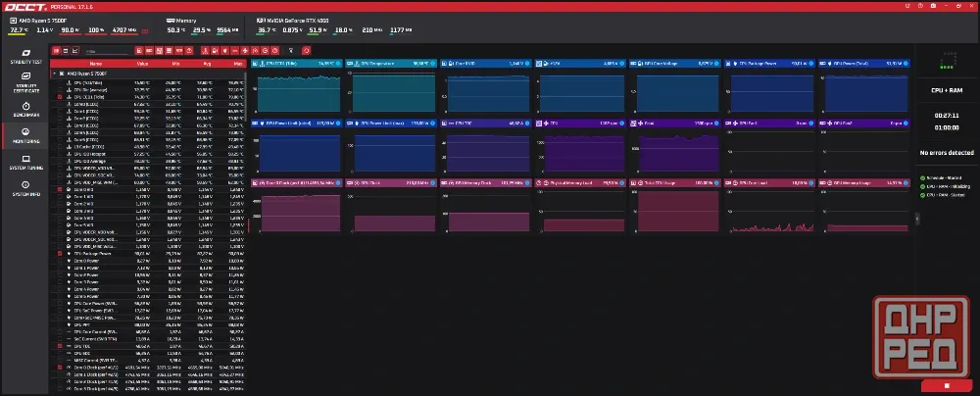Click the blue dot on the GPU Memory Usage graph
Image resolution: width=980 pixels, height=396 pixels.
[x=905, y=183]
